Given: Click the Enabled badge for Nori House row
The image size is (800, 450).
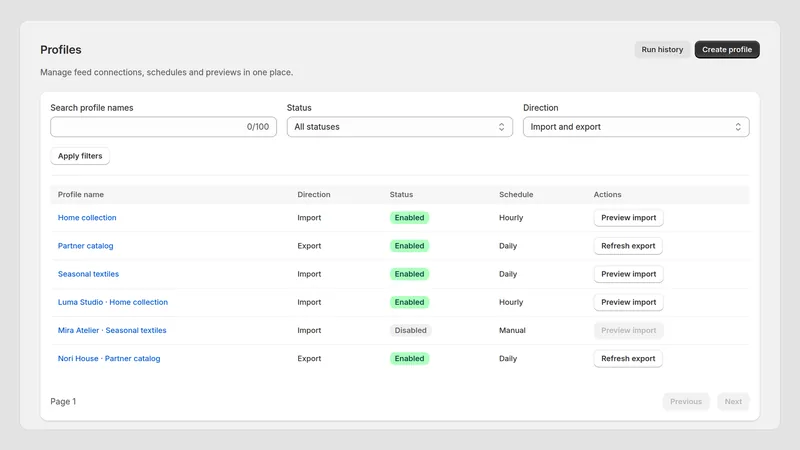Looking at the screenshot, I should pos(409,358).
